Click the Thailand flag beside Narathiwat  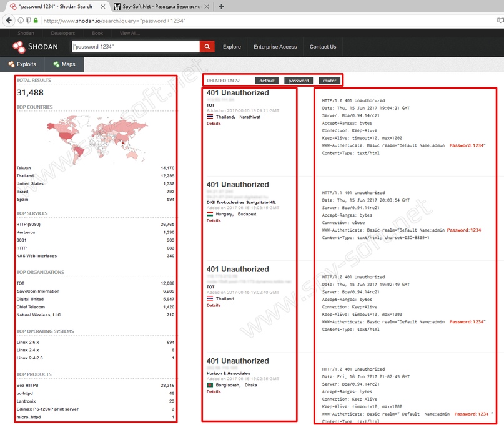[210, 117]
